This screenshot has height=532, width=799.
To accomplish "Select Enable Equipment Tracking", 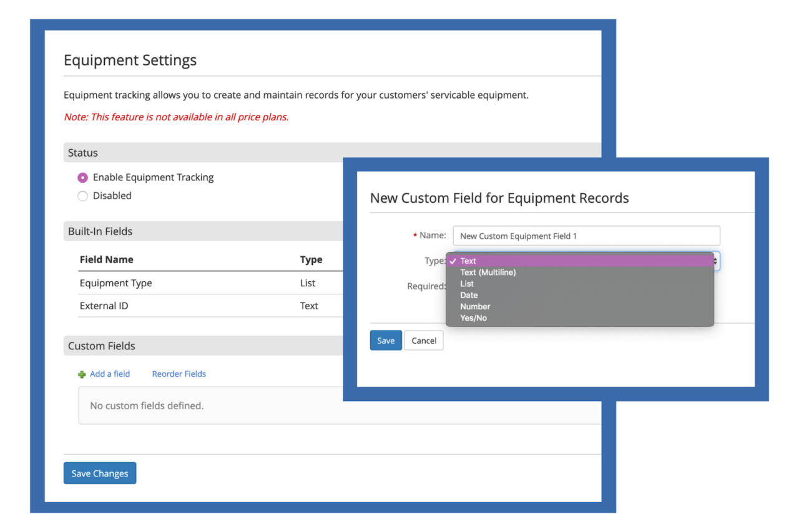I will (82, 177).
